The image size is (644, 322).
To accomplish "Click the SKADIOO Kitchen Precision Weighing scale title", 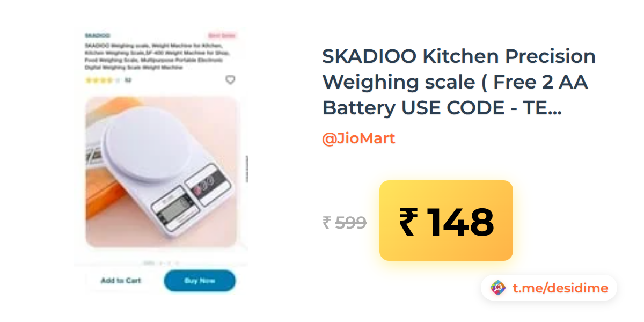I will click(x=459, y=82).
